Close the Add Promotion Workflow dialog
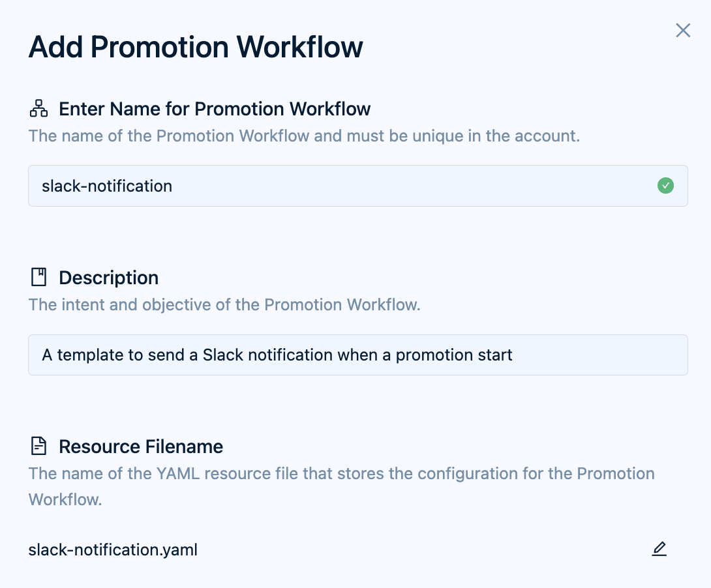Viewport: 711px width, 588px height. point(683,31)
